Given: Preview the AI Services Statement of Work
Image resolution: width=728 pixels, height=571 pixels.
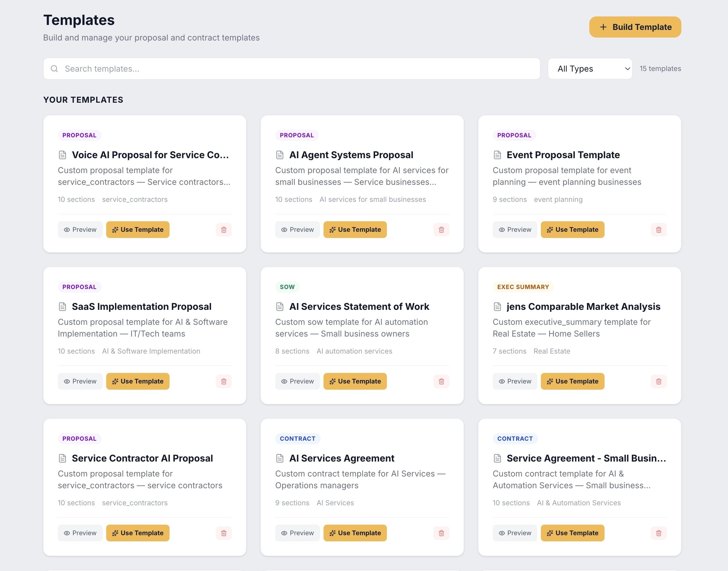Looking at the screenshot, I should point(297,381).
